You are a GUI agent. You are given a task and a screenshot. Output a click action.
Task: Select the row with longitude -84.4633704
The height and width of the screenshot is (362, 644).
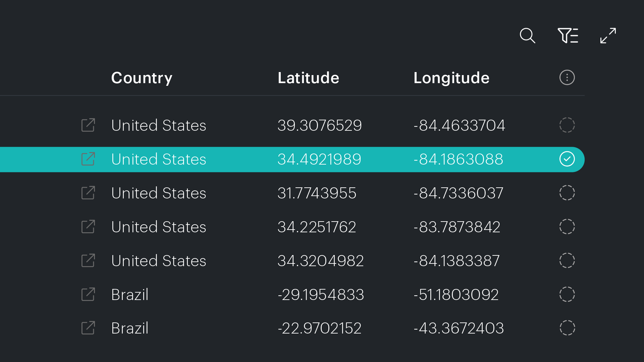point(567,125)
